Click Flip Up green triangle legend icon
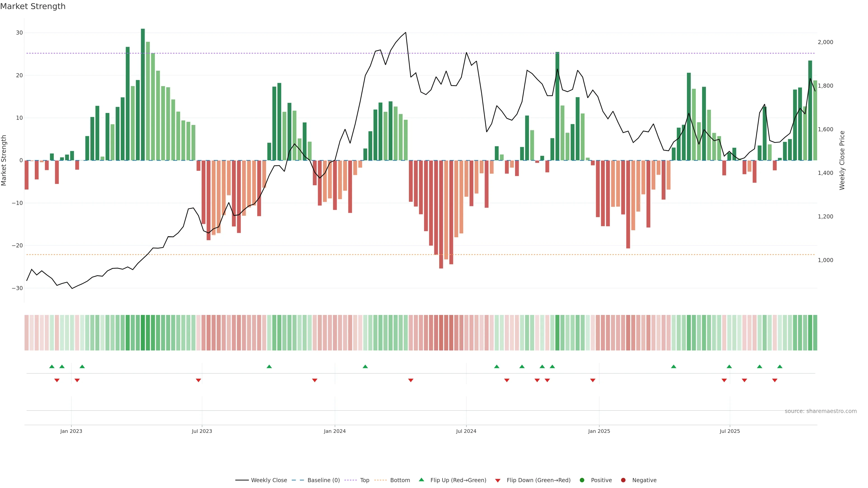Viewport: 868px width, 488px height. [421, 480]
